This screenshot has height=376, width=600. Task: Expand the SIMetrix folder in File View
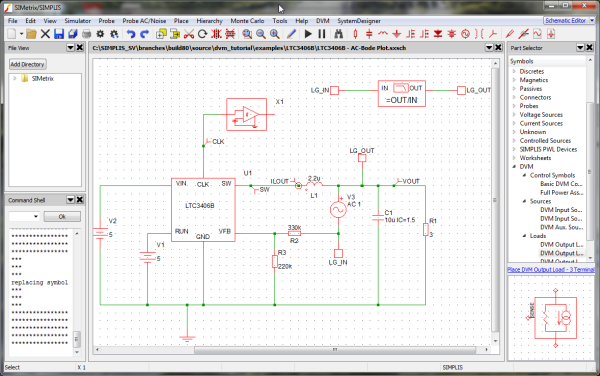click(x=15, y=78)
